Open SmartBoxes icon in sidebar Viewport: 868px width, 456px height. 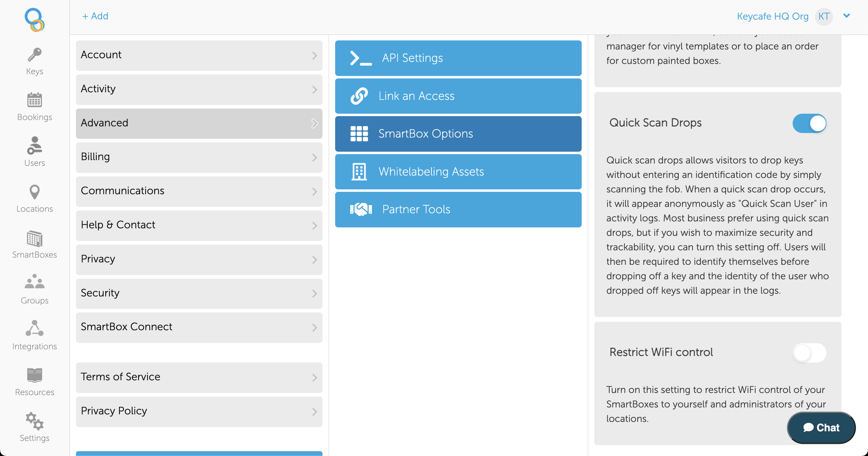[x=34, y=239]
